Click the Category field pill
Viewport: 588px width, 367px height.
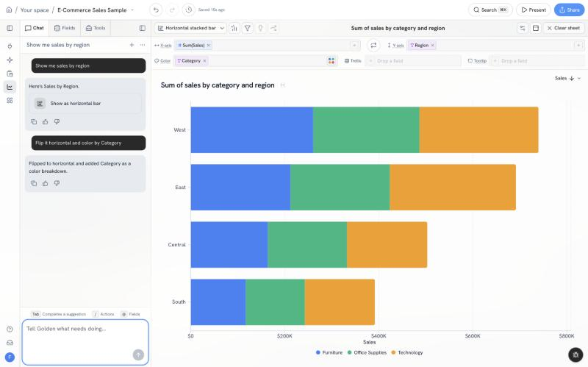(x=192, y=61)
